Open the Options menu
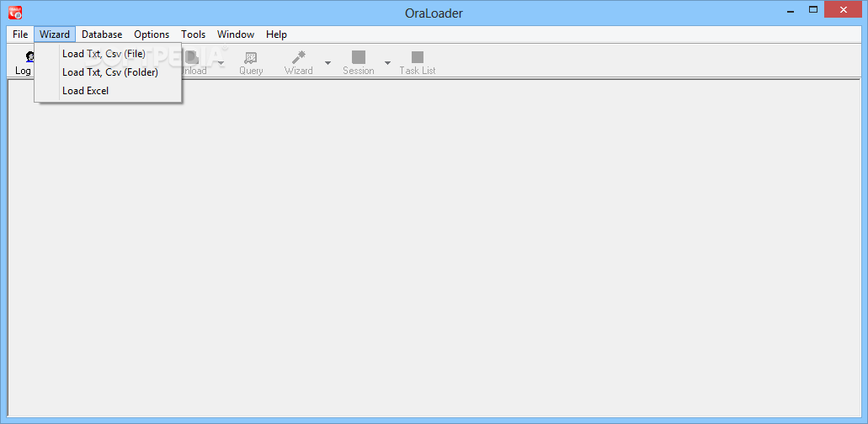This screenshot has width=868, height=424. tap(152, 34)
